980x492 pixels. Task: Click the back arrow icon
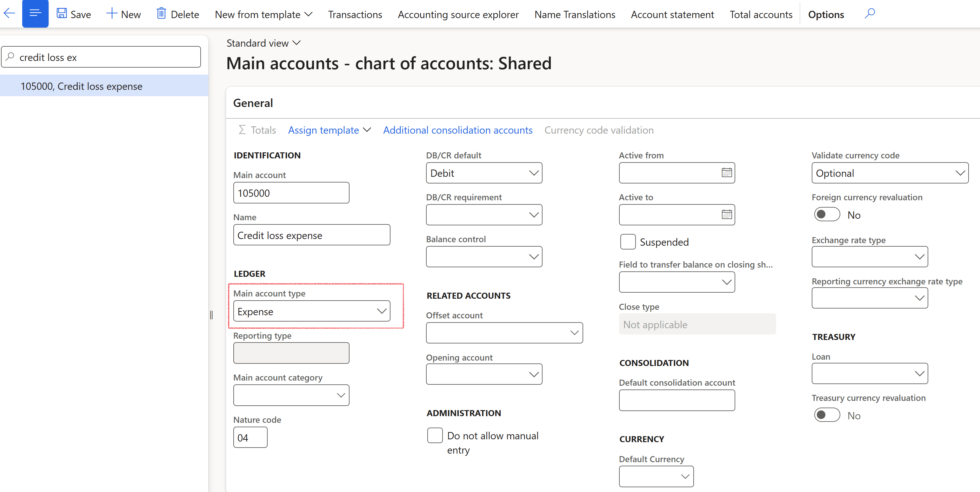pyautogui.click(x=9, y=14)
